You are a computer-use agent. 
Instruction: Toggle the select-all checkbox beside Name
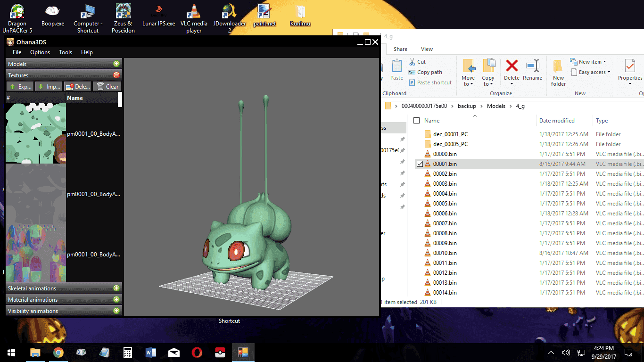(x=416, y=121)
